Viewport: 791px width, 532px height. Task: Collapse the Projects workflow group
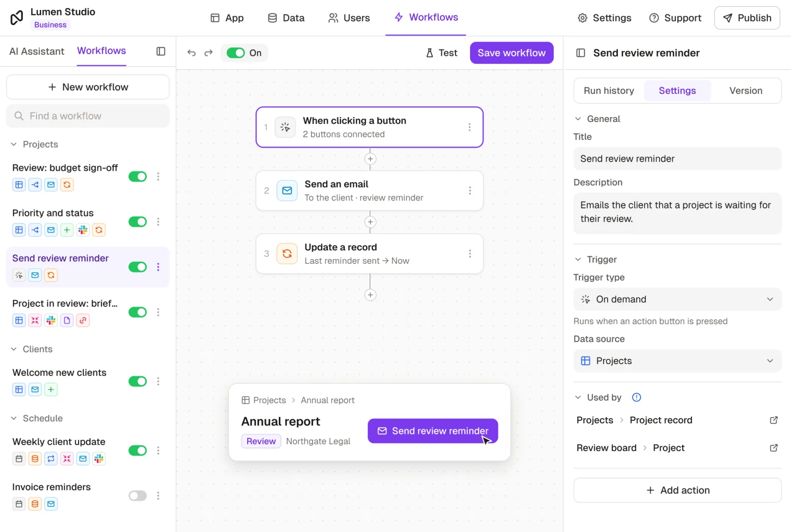click(14, 144)
